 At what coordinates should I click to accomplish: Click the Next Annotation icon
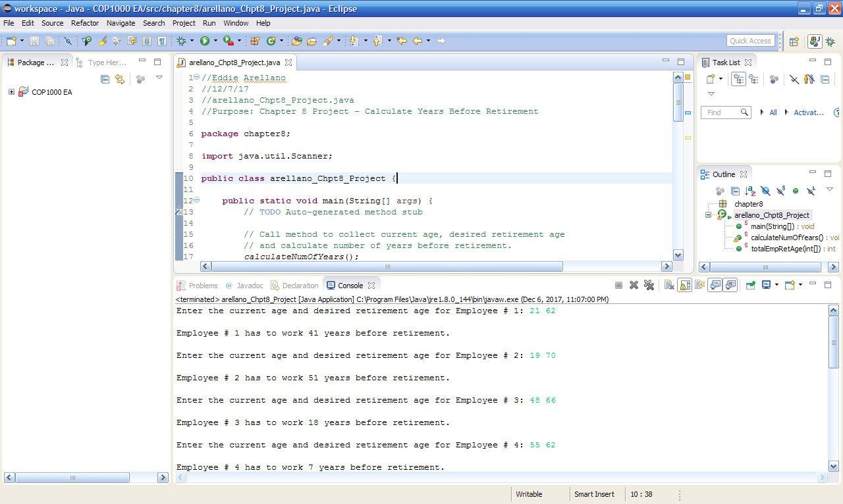[x=354, y=41]
